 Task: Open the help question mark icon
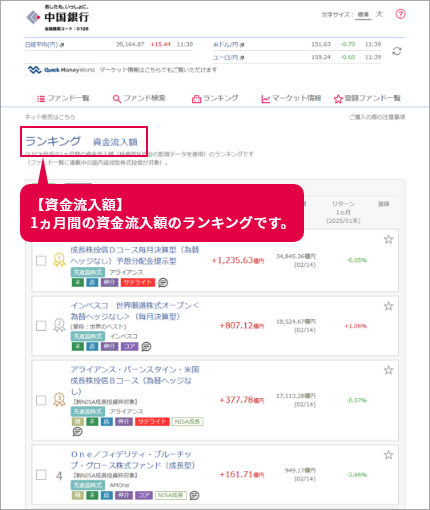[x=400, y=14]
